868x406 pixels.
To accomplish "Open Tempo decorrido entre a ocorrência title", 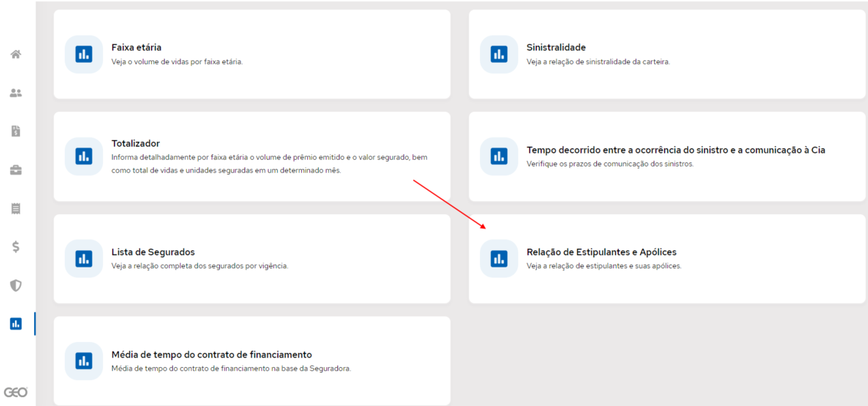I will 675,150.
